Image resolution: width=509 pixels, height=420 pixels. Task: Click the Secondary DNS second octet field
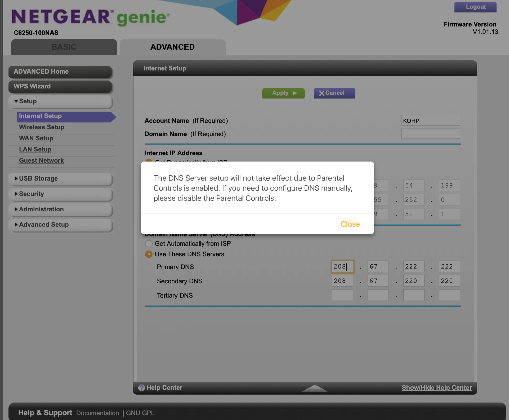point(378,281)
